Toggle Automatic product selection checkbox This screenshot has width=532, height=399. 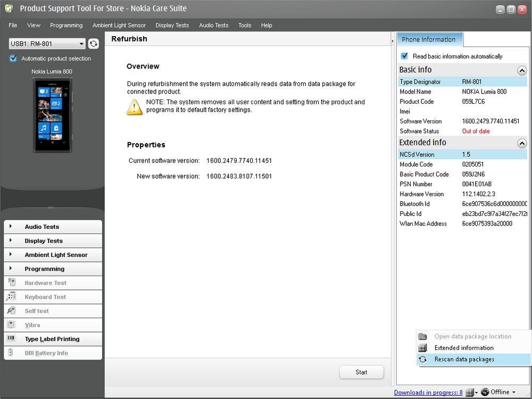(x=13, y=59)
